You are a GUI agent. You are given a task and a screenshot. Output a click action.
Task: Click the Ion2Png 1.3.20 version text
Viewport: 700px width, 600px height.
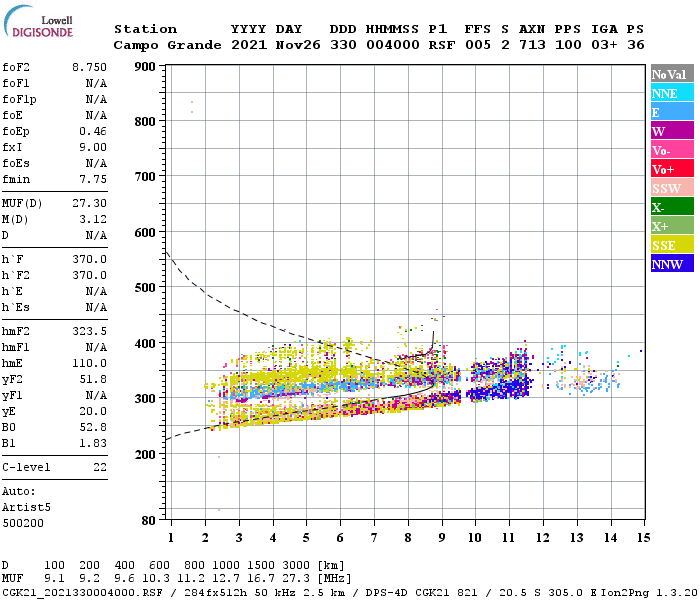point(649,593)
